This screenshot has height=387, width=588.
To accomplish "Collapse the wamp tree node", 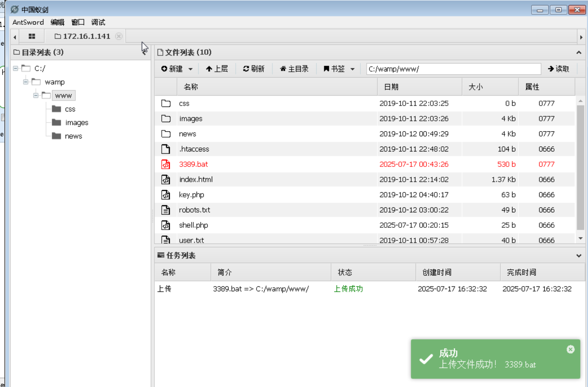I will [x=26, y=82].
